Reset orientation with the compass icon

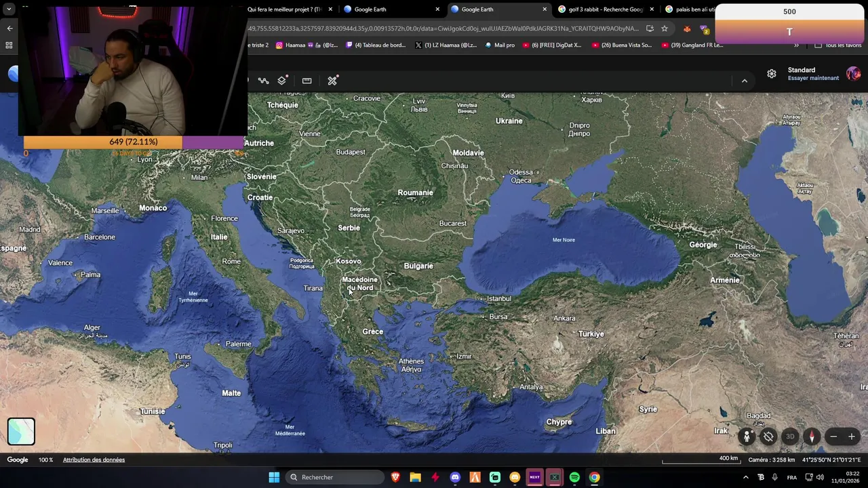coord(812,436)
